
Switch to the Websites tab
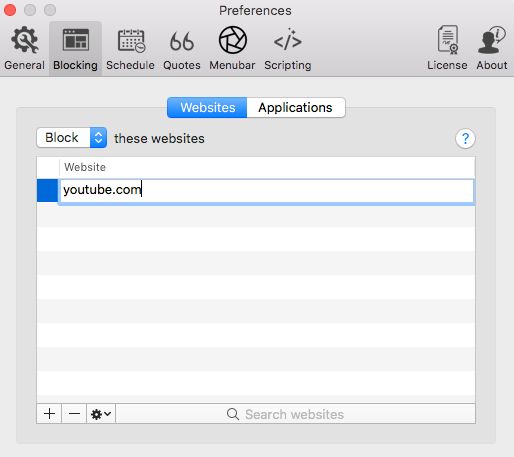click(x=207, y=108)
